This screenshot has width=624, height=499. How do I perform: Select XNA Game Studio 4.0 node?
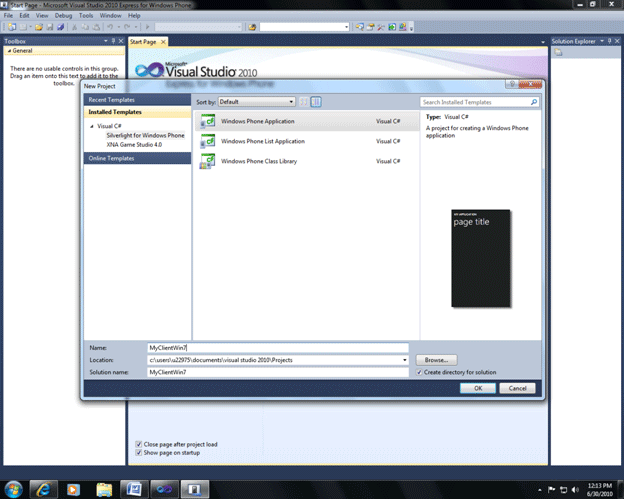point(134,145)
